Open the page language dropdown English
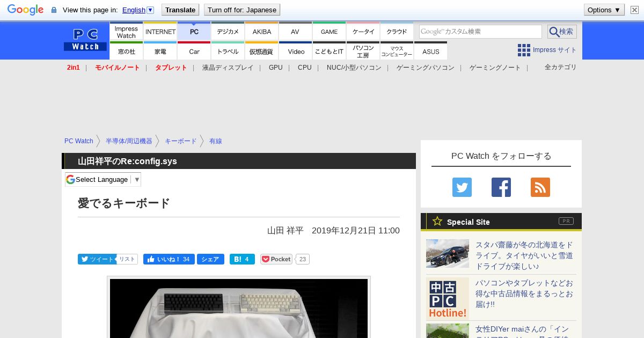 138,10
